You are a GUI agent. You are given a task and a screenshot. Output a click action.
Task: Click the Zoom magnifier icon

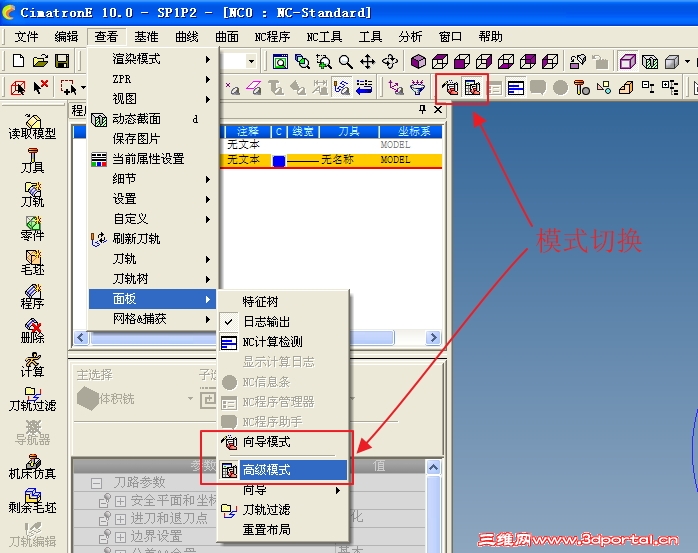[346, 61]
